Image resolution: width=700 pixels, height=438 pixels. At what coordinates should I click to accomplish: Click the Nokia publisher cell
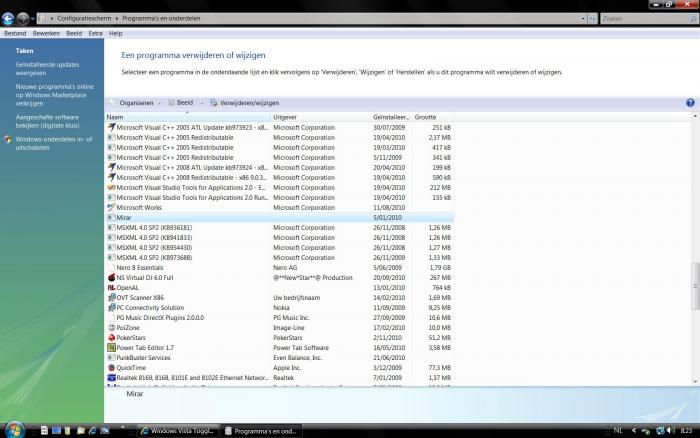tap(281, 308)
